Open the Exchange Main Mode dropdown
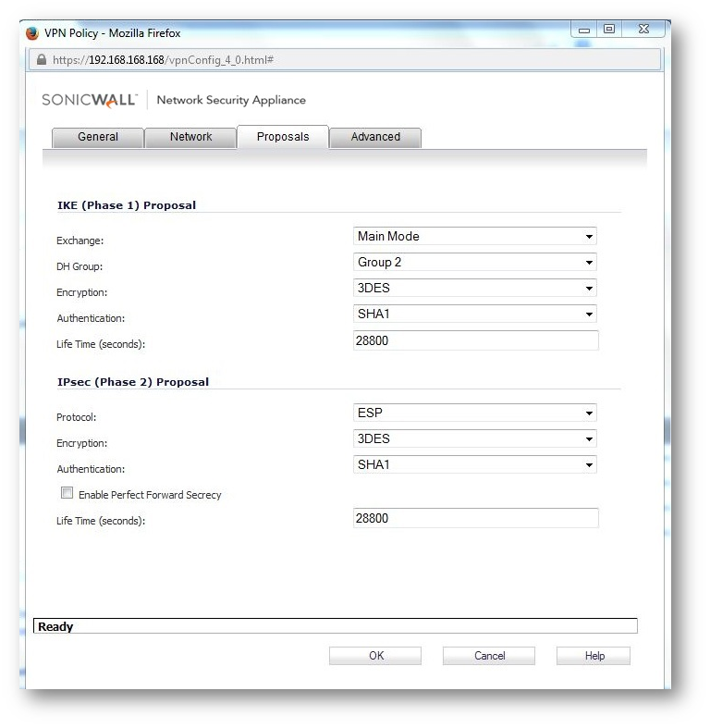 click(x=475, y=237)
